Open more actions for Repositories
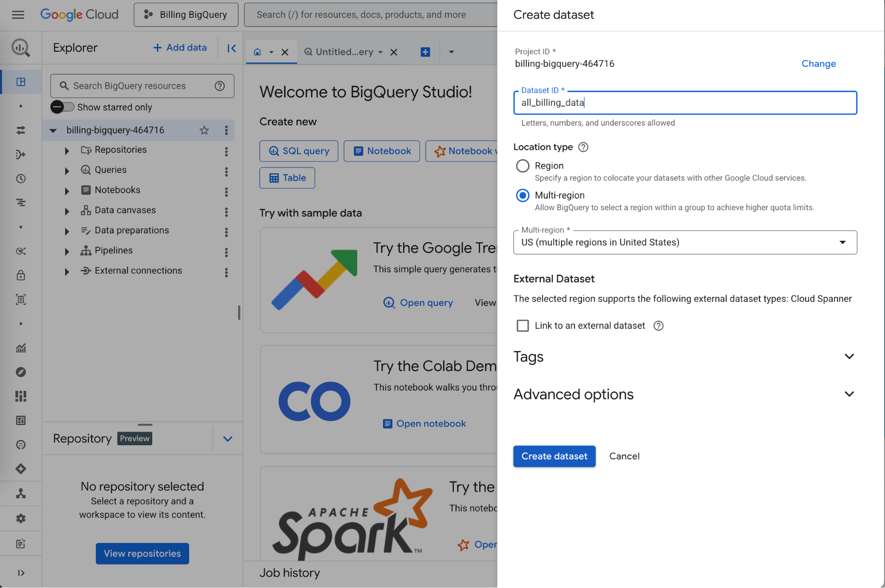 click(x=226, y=151)
